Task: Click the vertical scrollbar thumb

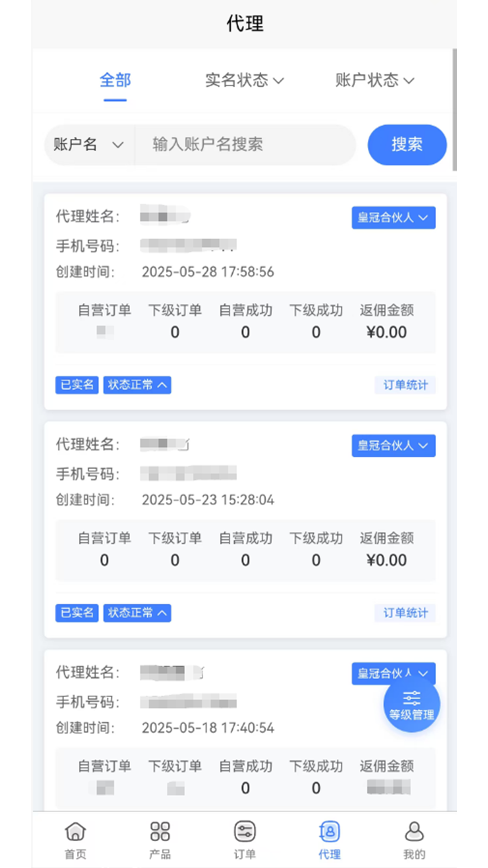Action: coord(455,110)
